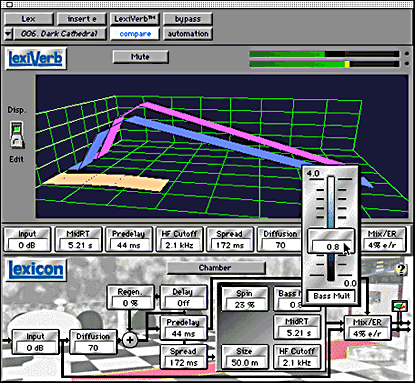Open the Chamber algorithm selector
Image resolution: width=415 pixels, height=383 pixels.
tap(215, 268)
